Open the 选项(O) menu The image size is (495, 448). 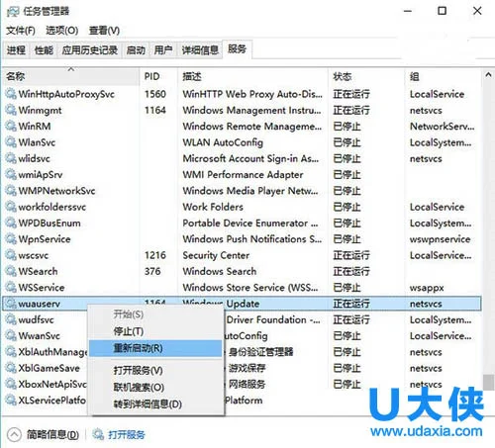click(62, 31)
